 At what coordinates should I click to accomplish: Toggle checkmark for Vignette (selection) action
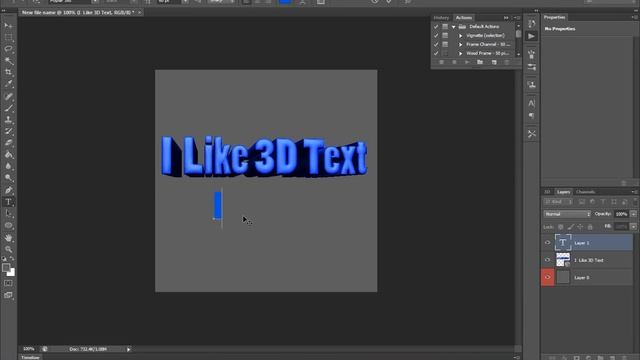coord(436,36)
